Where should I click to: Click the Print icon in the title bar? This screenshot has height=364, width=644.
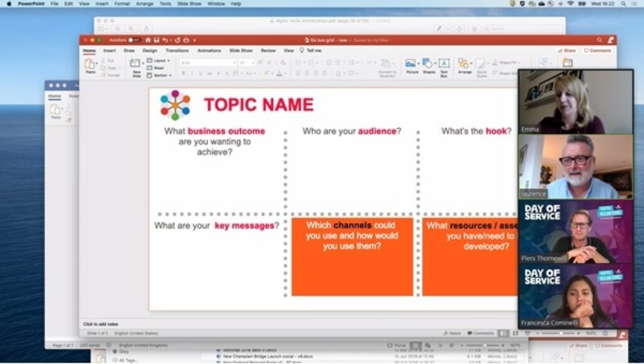pyautogui.click(x=186, y=40)
